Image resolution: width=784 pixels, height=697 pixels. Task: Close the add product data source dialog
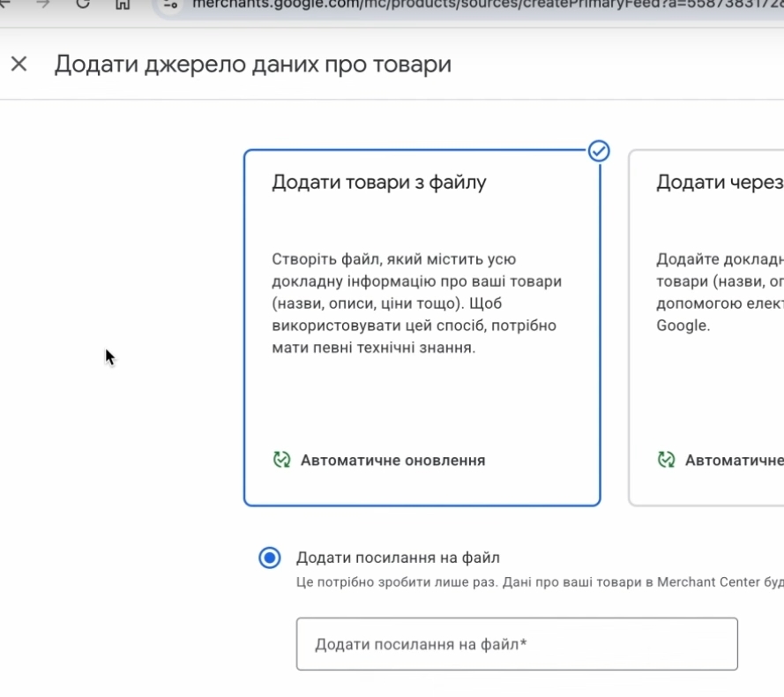click(19, 64)
